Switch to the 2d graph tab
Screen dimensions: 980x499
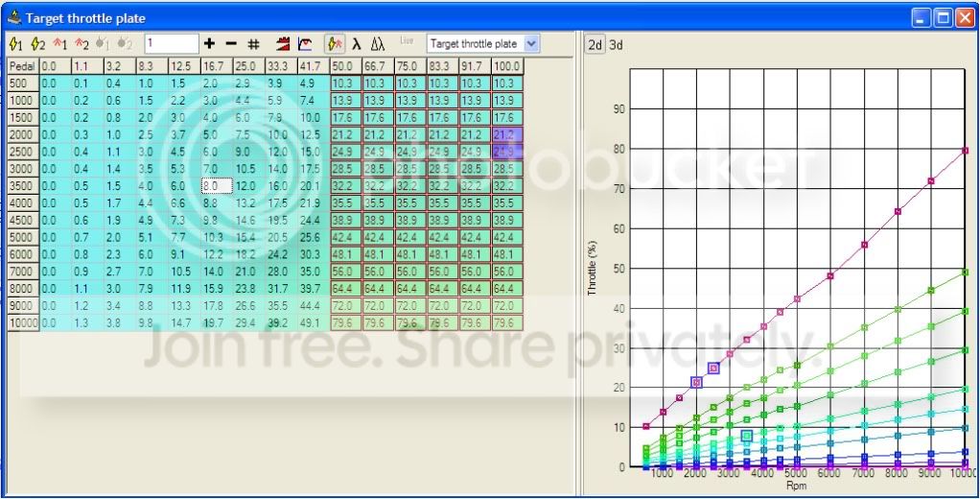pos(595,44)
